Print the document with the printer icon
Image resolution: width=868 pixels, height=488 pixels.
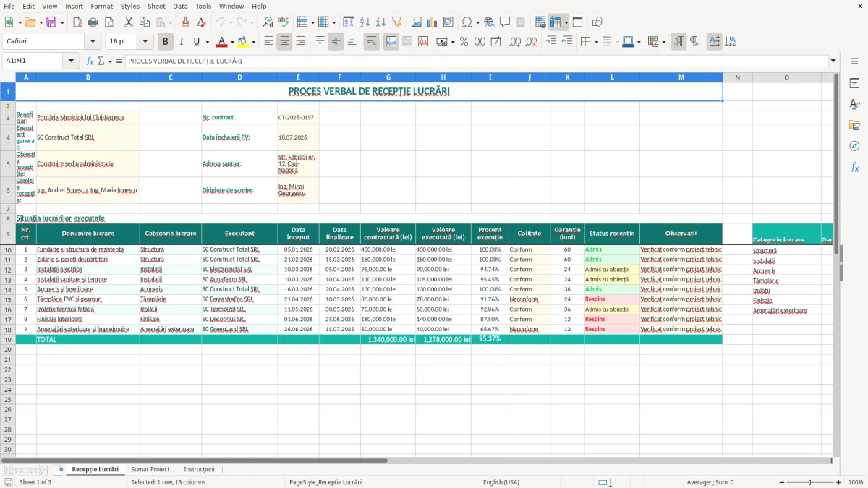[x=93, y=22]
